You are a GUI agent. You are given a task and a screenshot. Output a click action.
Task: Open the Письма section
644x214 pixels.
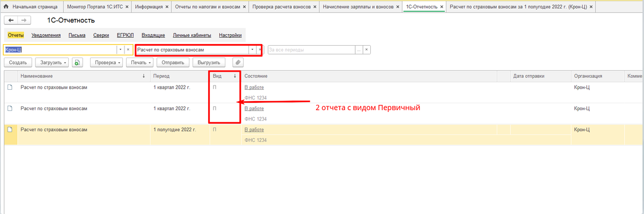[77, 35]
